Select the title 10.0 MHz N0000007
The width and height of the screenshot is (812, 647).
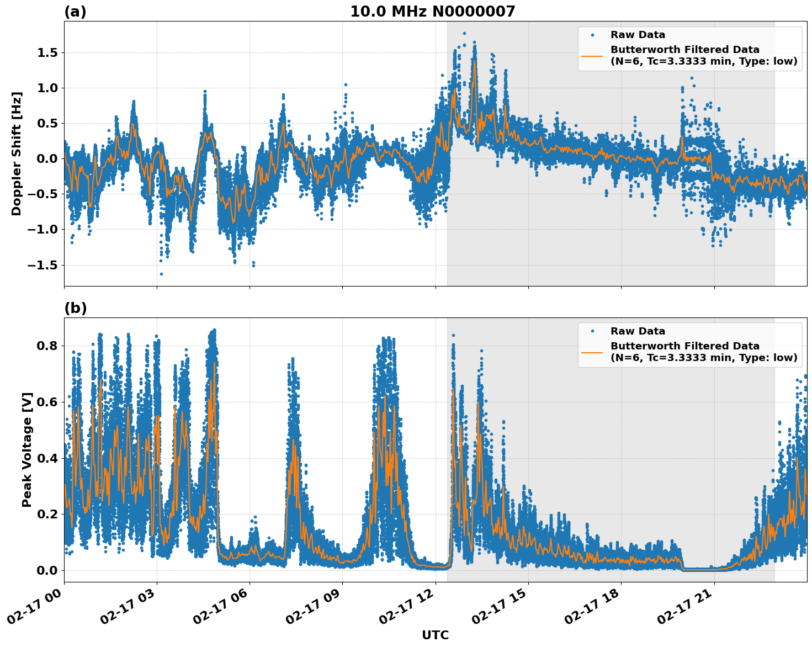(x=433, y=11)
